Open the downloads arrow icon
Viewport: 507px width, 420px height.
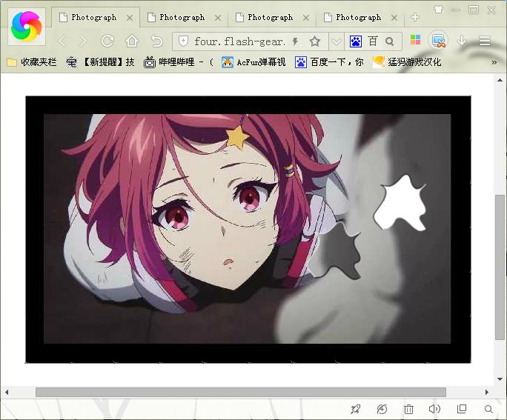coord(462,41)
